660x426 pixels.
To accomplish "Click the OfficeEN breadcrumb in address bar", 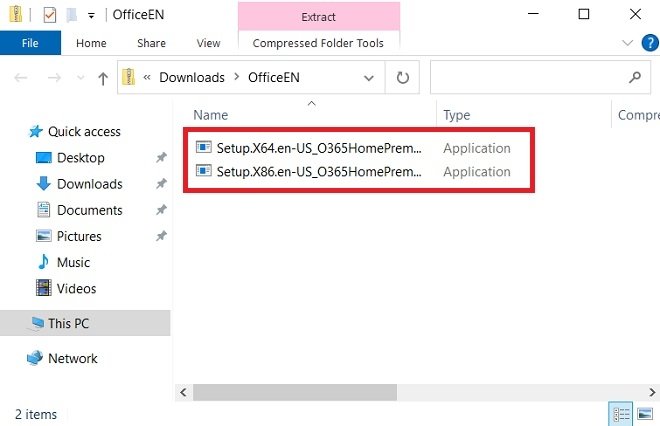I will point(274,77).
